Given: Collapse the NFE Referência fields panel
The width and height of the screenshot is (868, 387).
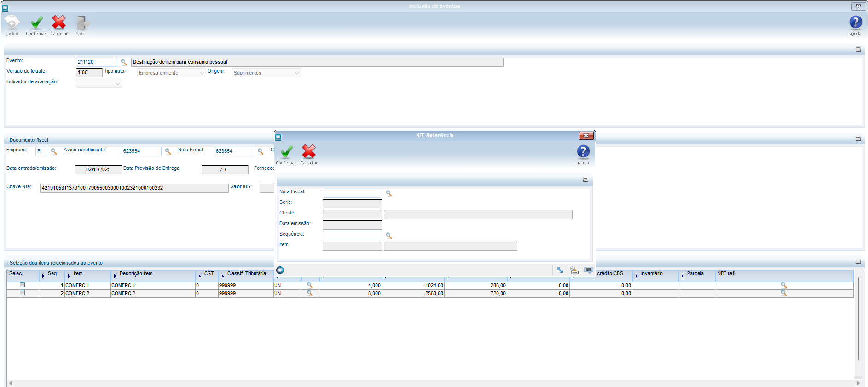Looking at the screenshot, I should pos(585,179).
